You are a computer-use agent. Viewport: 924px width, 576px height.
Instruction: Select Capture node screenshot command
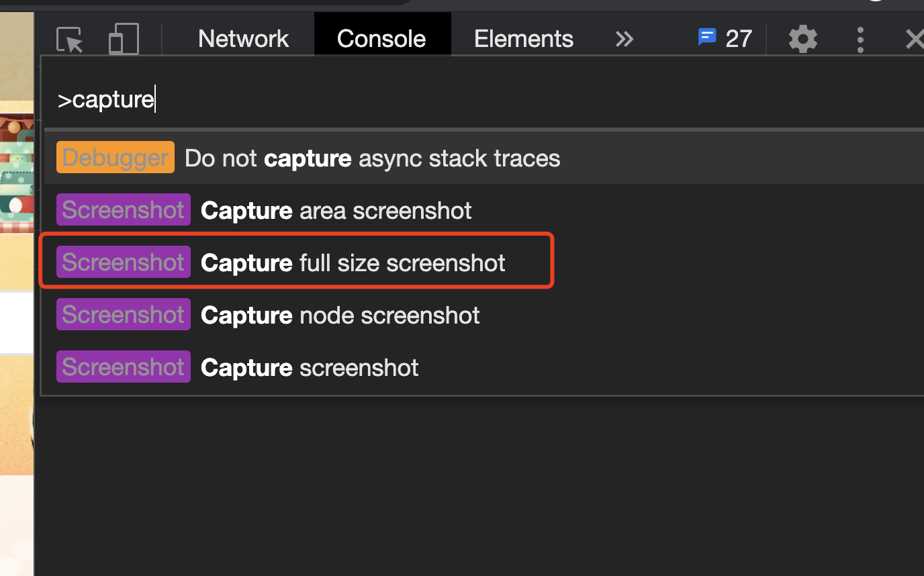tap(484, 315)
